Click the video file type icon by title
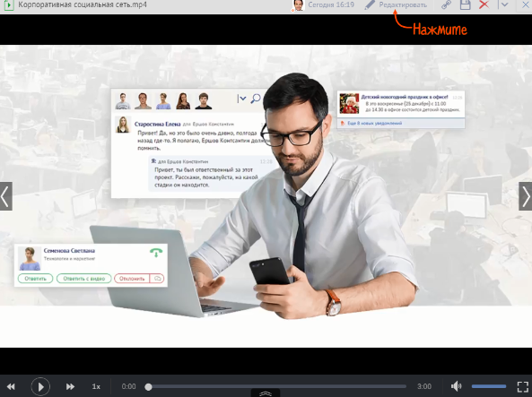 point(9,5)
